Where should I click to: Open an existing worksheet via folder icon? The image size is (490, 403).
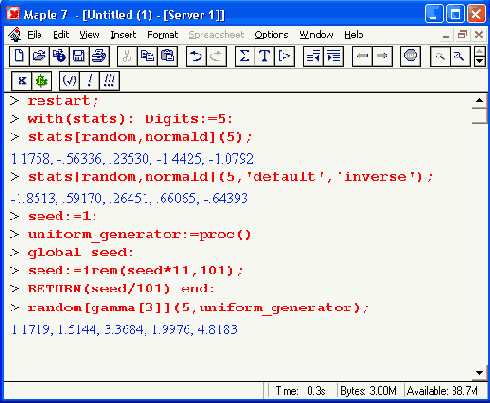(x=39, y=56)
